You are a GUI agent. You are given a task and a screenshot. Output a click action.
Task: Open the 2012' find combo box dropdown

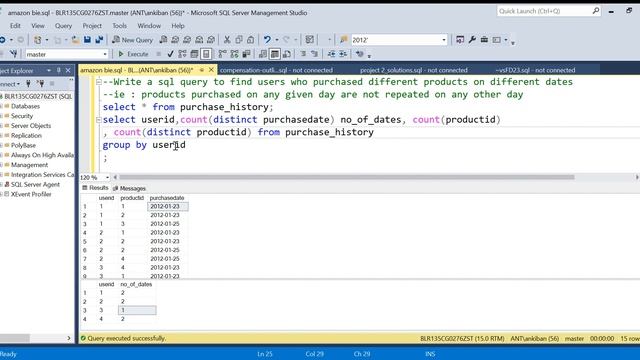point(444,40)
